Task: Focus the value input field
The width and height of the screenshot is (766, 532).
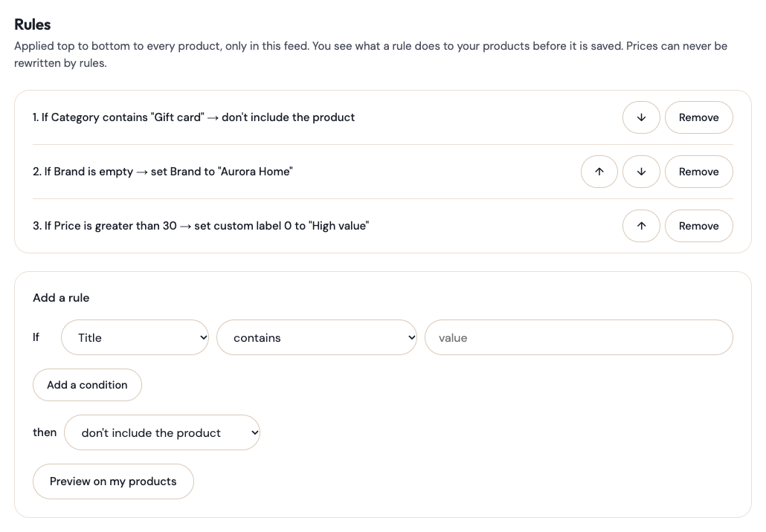Action: (x=579, y=337)
